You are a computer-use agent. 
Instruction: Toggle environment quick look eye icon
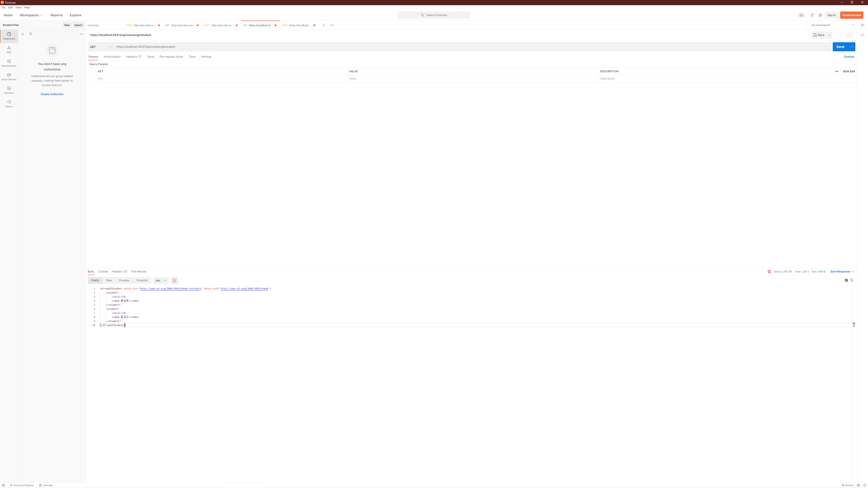(x=862, y=25)
